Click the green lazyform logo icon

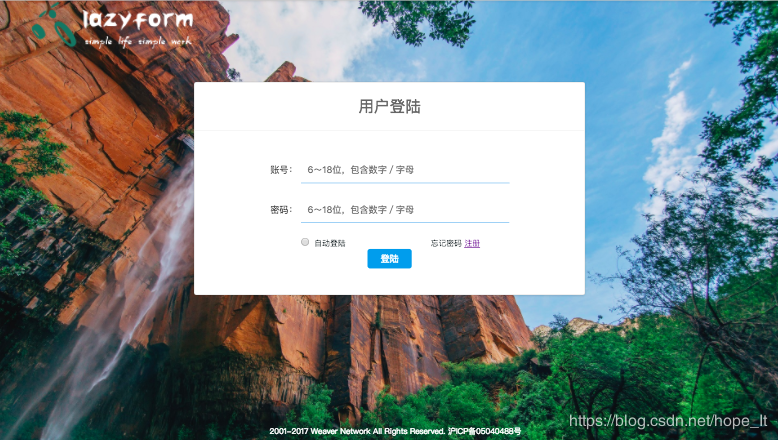coord(54,25)
